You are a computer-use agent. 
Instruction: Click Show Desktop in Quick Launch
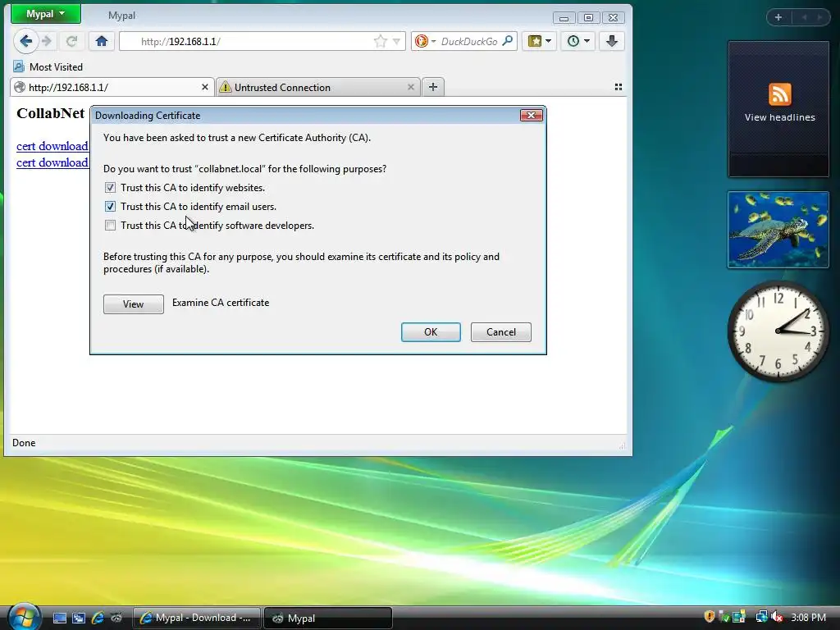coord(59,618)
